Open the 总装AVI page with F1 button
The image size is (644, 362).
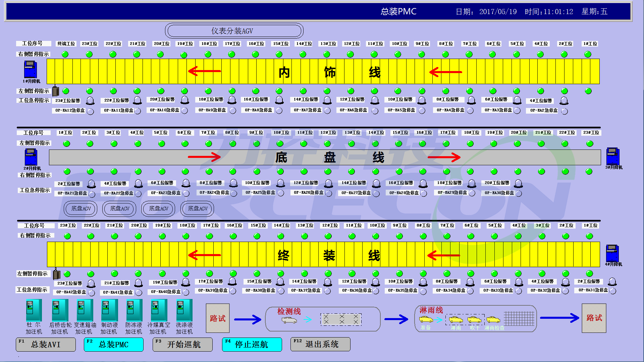pyautogui.click(x=46, y=344)
